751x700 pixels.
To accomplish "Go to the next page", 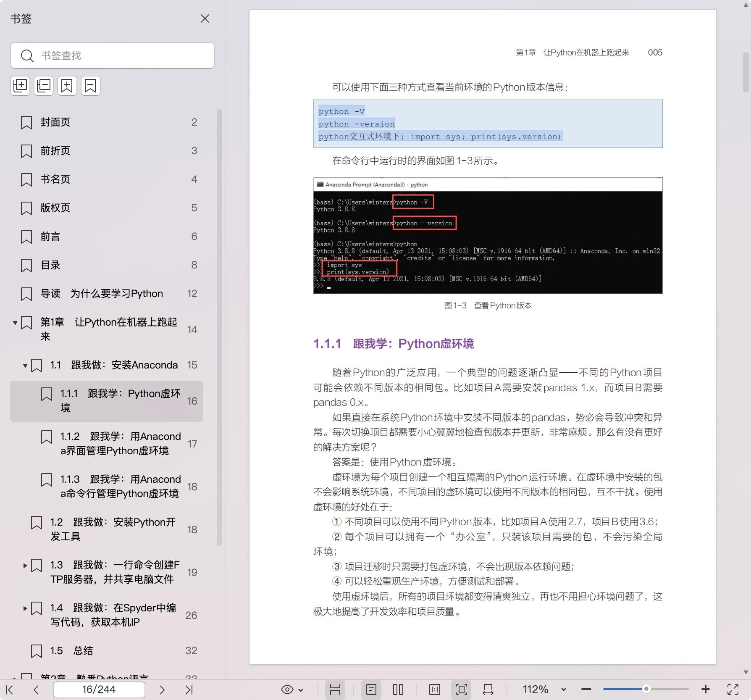I will pos(162,689).
